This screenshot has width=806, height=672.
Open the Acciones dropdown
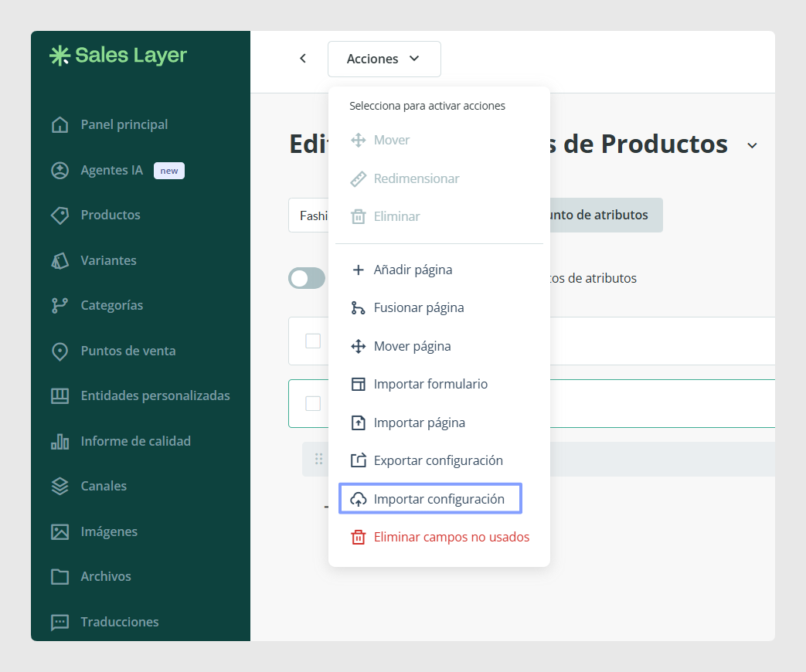tap(384, 59)
